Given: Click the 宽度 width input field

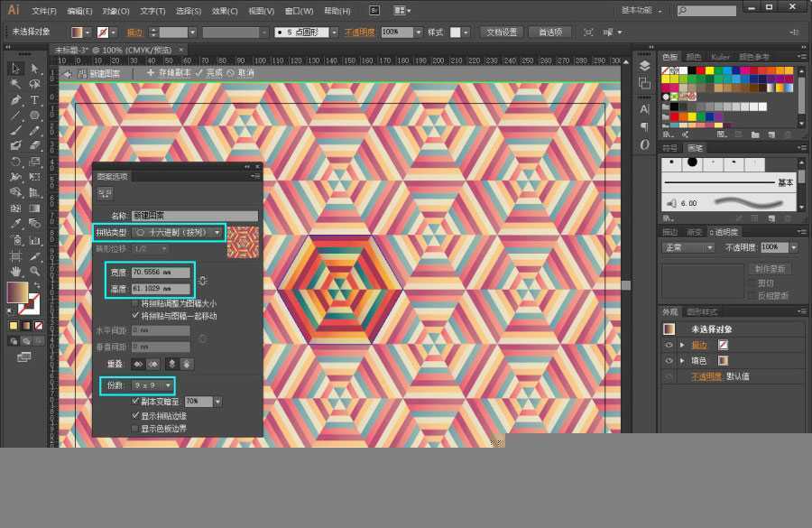Looking at the screenshot, I should tap(161, 272).
